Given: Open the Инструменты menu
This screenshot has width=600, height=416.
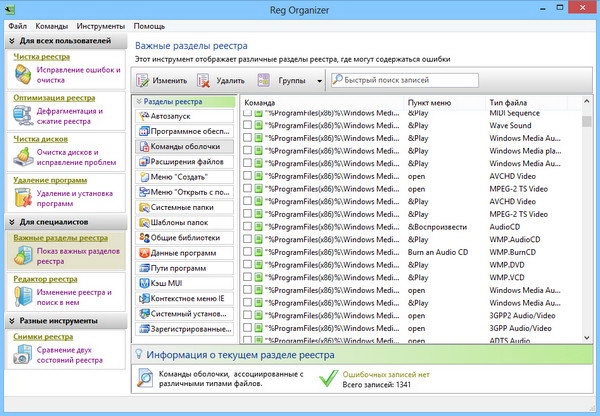Looking at the screenshot, I should point(100,23).
